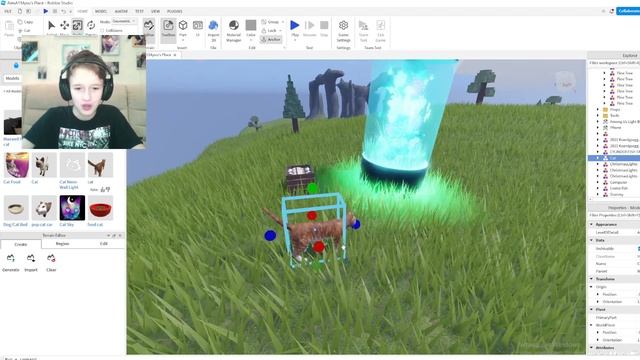Select the Cat row in Explorer
The width and height of the screenshot is (640, 360).
(x=613, y=158)
